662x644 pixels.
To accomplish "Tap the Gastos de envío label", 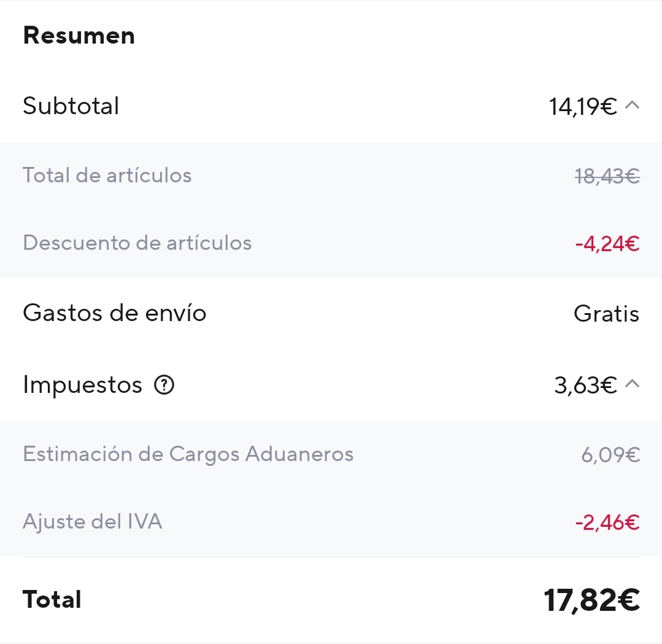I will point(114,313).
